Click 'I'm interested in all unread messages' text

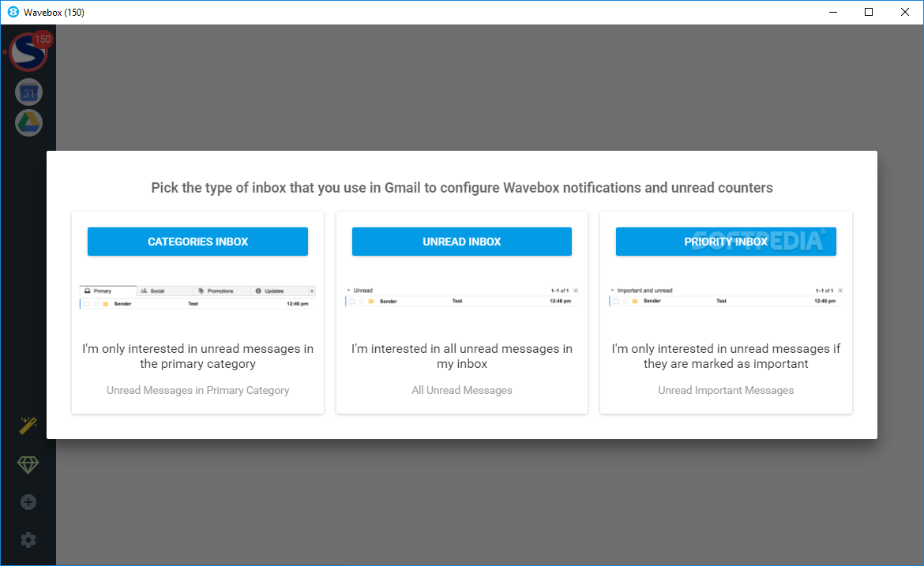pos(462,356)
